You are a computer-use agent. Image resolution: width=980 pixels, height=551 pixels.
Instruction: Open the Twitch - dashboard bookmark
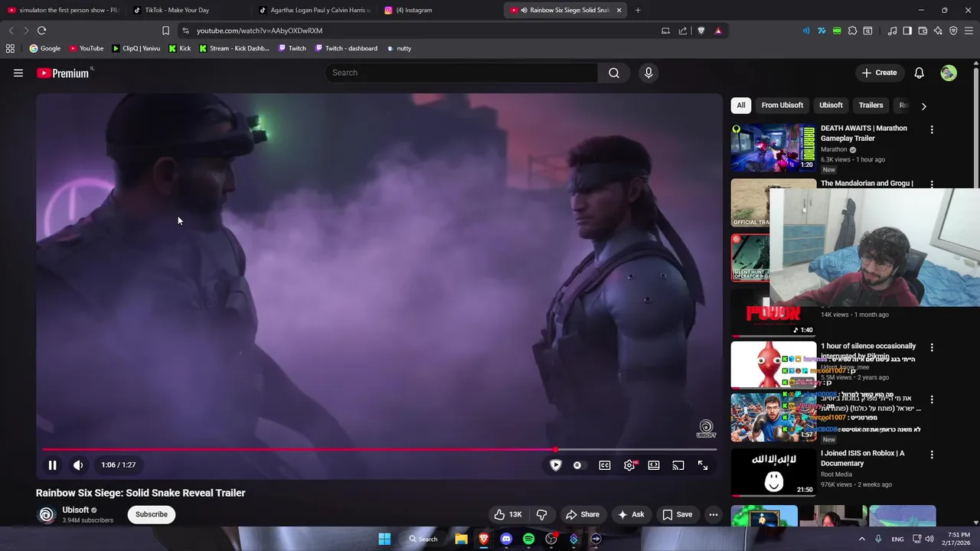(x=345, y=48)
